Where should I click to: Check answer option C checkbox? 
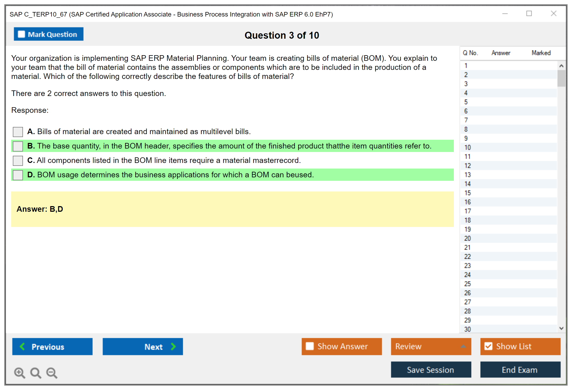tap(18, 161)
